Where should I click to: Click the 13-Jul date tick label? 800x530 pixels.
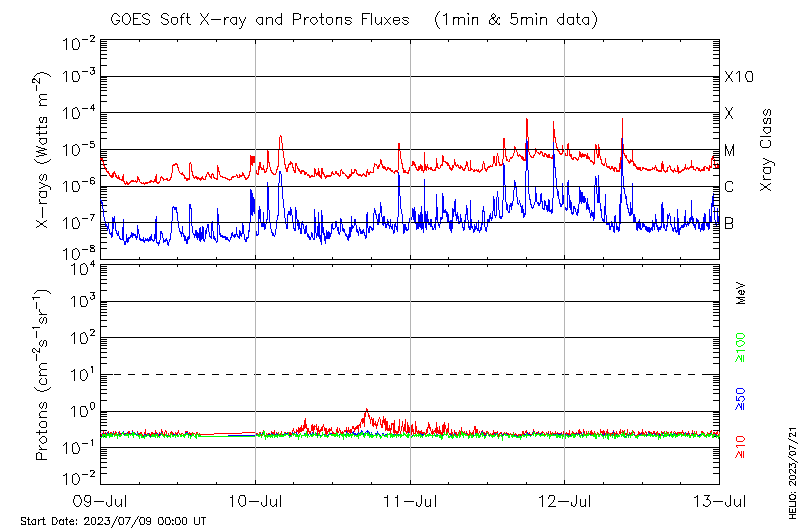click(x=719, y=500)
